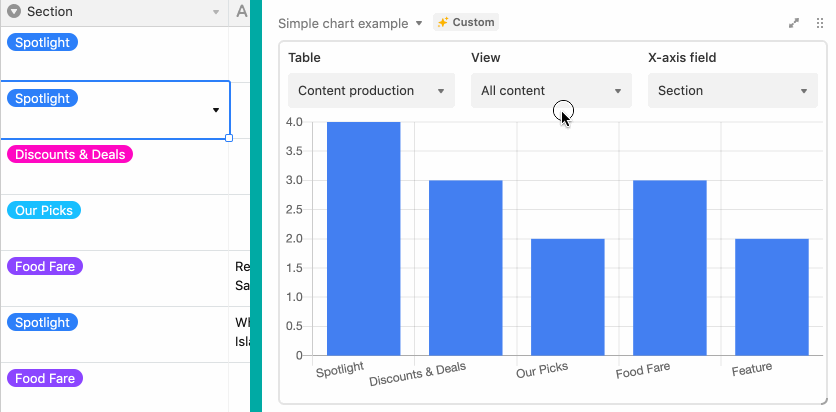Click the expand fullscreen arrows icon

(x=794, y=23)
